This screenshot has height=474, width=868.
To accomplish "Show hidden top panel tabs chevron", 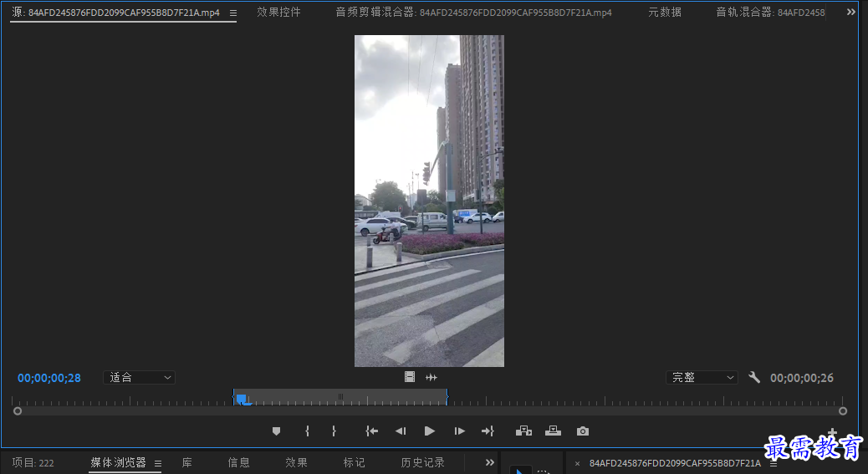I will [850, 13].
